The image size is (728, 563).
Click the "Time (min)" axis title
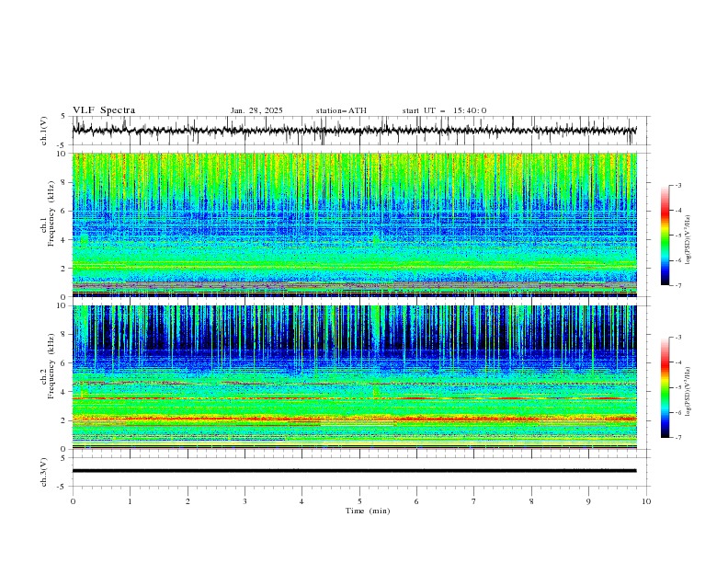[368, 511]
